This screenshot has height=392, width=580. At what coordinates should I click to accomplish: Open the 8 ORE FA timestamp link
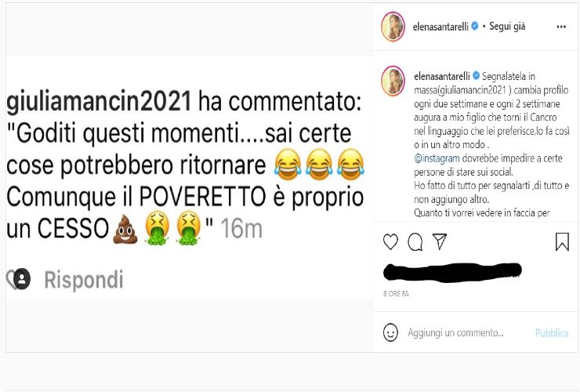click(x=396, y=293)
